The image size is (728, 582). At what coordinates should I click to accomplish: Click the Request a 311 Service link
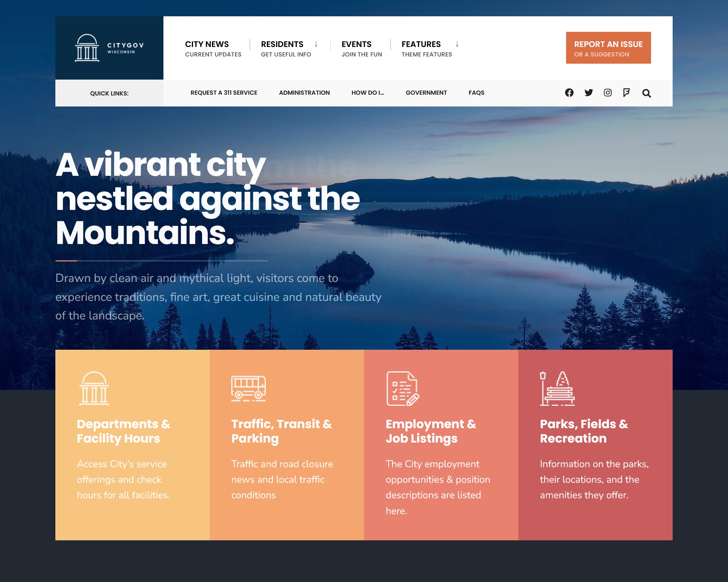(223, 93)
